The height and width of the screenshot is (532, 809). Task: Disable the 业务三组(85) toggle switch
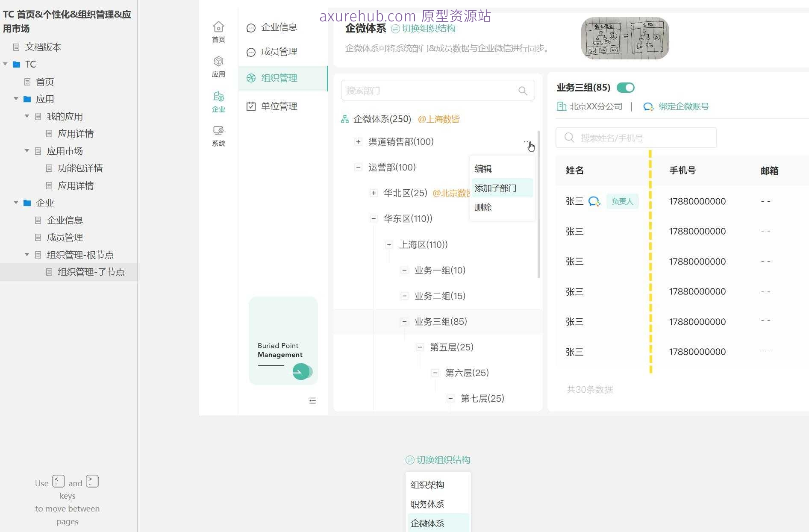pos(625,87)
